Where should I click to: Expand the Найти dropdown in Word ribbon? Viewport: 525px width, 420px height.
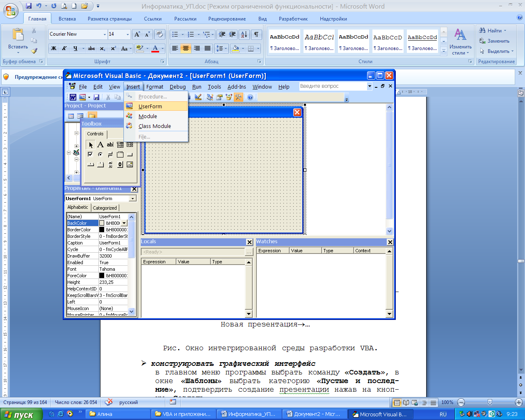coord(505,31)
